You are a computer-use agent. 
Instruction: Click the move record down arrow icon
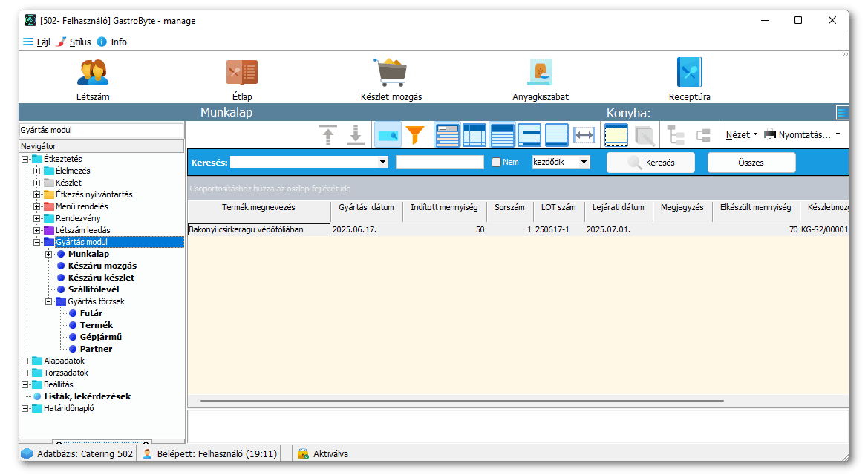click(x=356, y=135)
